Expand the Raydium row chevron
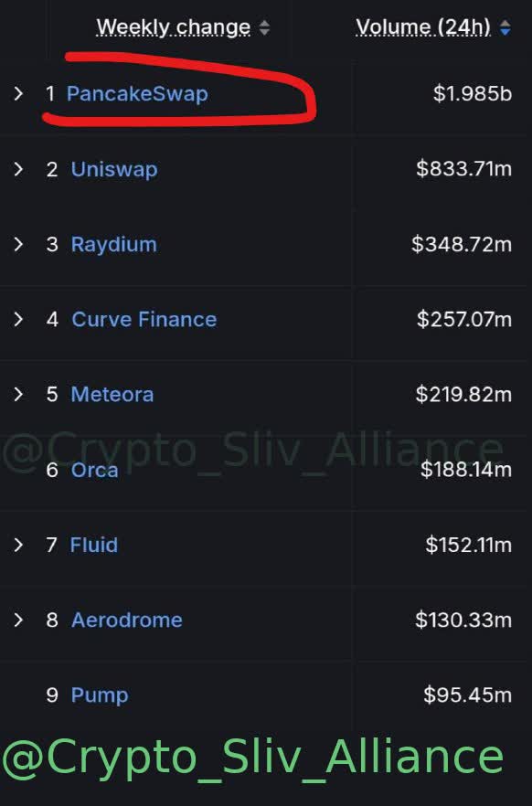The image size is (532, 806). 18,244
